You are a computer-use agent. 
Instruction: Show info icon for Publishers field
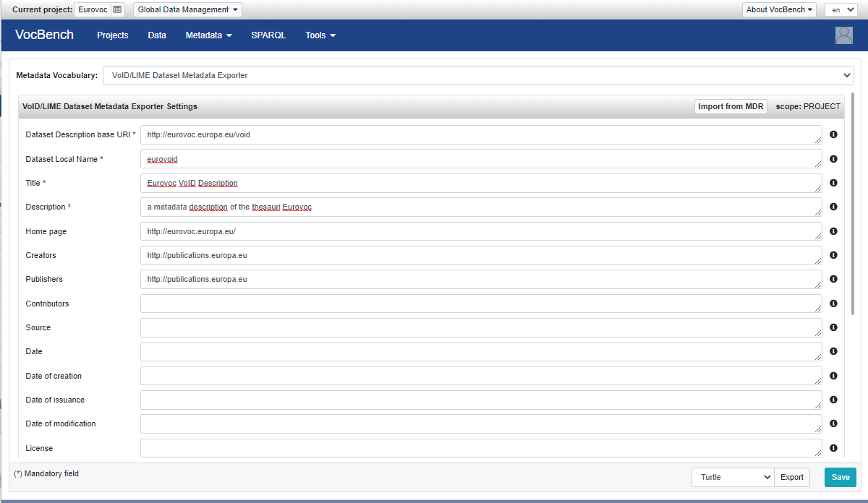click(833, 279)
